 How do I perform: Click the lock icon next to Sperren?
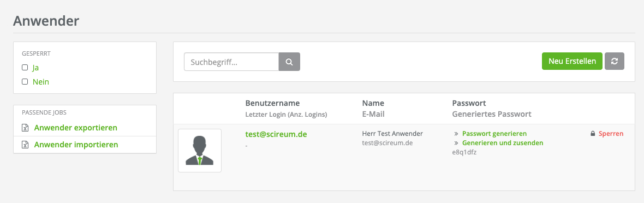pos(593,134)
